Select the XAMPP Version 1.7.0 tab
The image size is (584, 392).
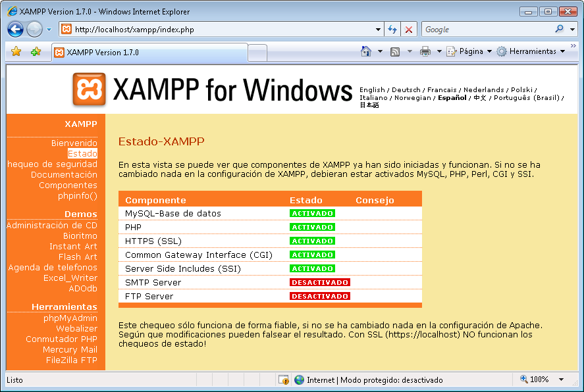point(149,53)
